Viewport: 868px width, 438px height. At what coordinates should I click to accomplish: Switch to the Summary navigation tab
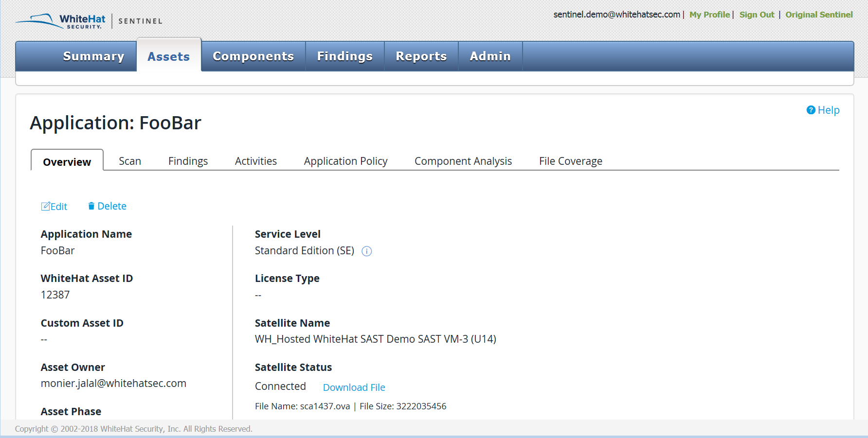(93, 56)
